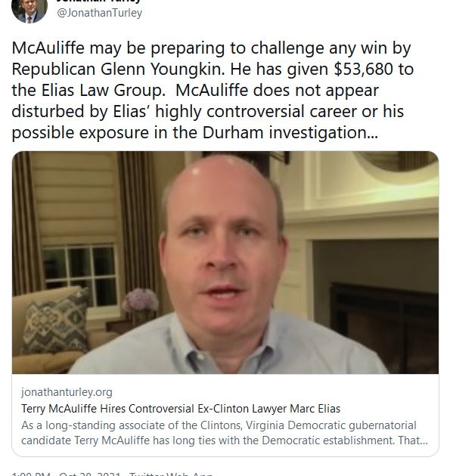This screenshot has height=476, width=450.
Task: Click the "$53,680" amount in the tweet text
Action: click(x=363, y=70)
